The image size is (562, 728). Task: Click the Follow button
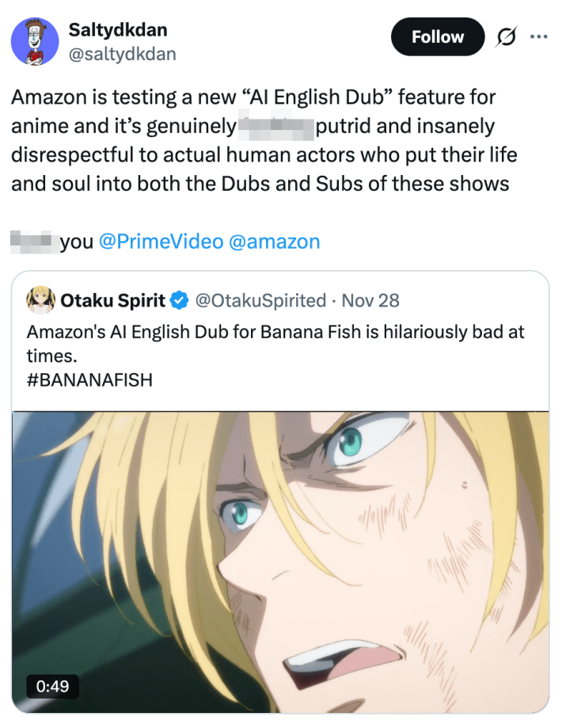point(437,36)
